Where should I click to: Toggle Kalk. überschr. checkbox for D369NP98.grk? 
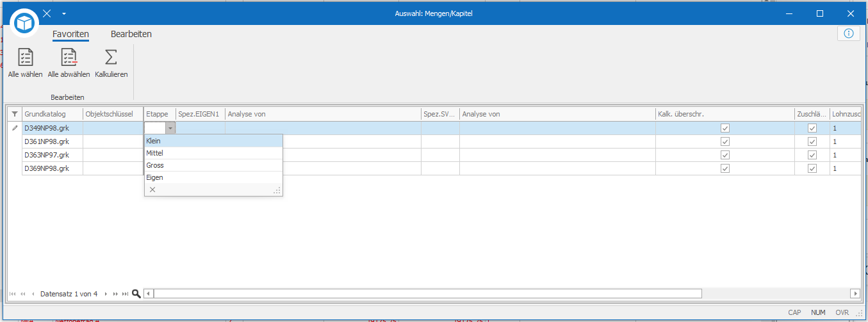point(725,168)
